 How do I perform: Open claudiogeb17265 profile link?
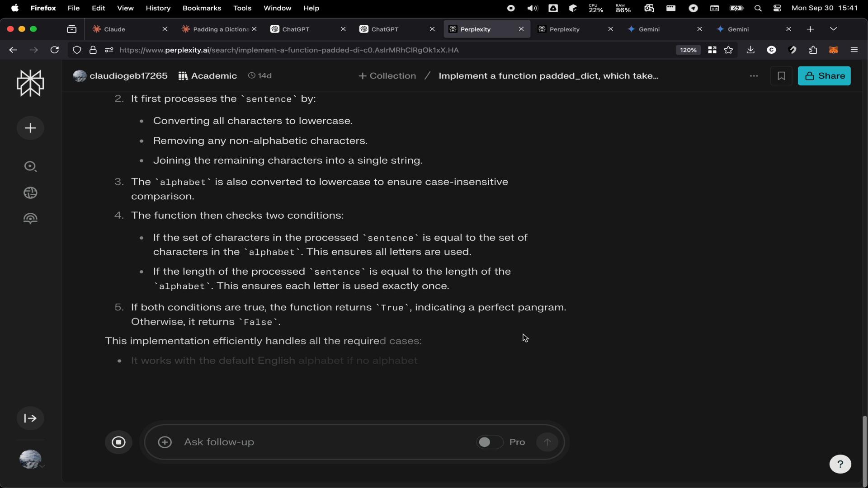tap(120, 76)
